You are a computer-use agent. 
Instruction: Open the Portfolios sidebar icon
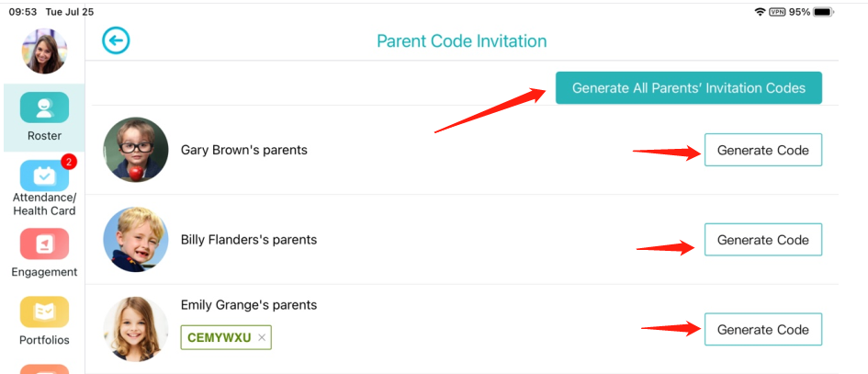click(44, 312)
